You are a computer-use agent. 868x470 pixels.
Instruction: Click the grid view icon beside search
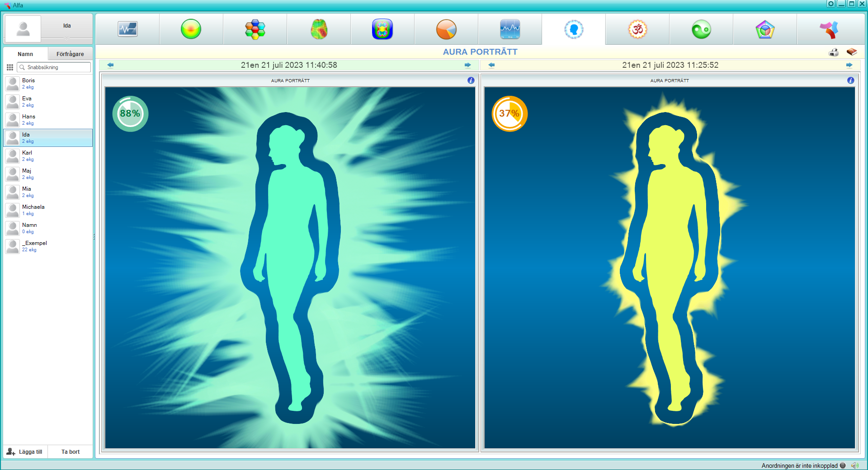[10, 67]
